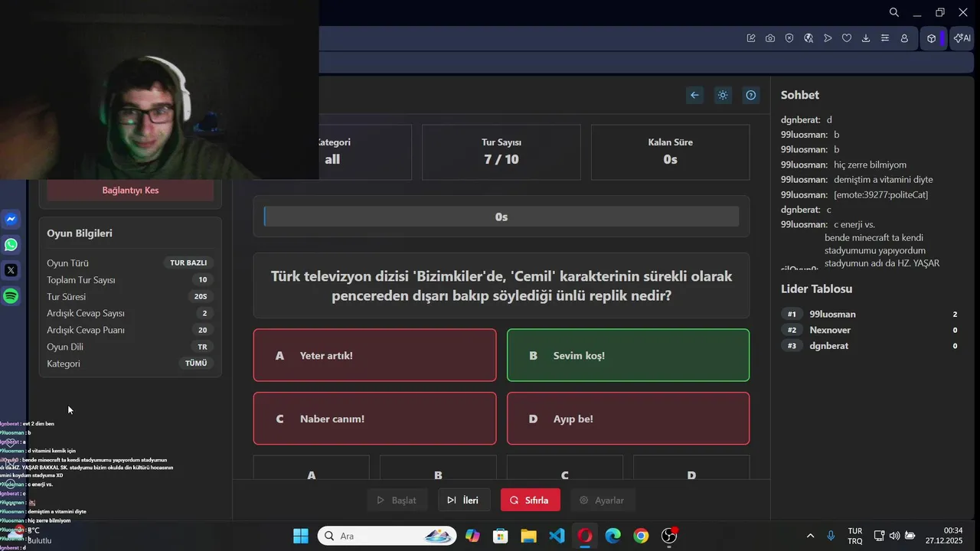
Task: Open the Spotify sidebar icon
Action: click(x=11, y=296)
